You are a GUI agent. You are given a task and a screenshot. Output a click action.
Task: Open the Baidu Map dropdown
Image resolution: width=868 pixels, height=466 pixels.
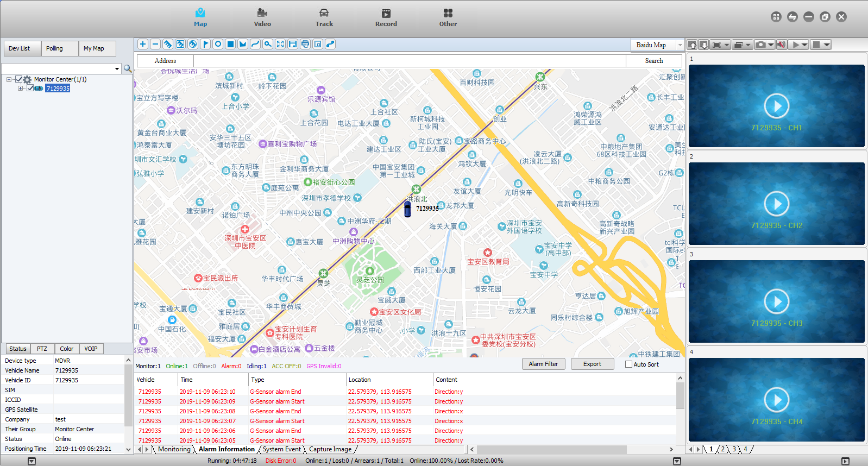[x=680, y=45]
